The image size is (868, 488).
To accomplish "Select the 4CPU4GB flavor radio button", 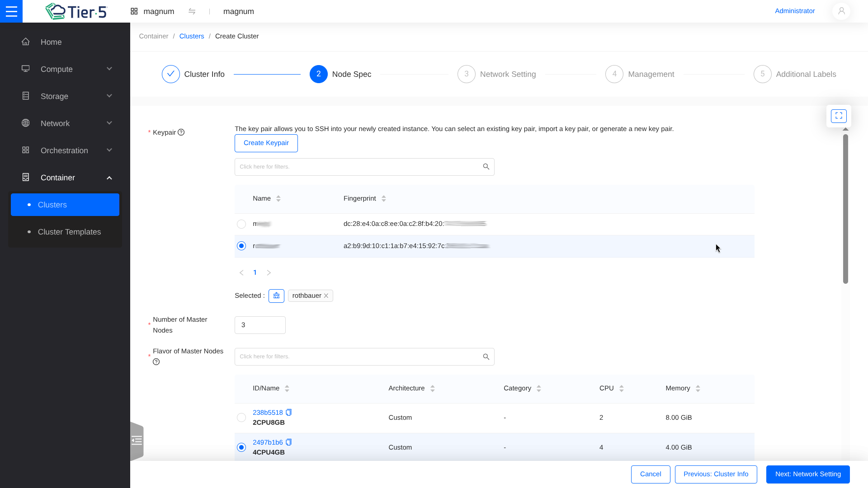I will (x=241, y=447).
